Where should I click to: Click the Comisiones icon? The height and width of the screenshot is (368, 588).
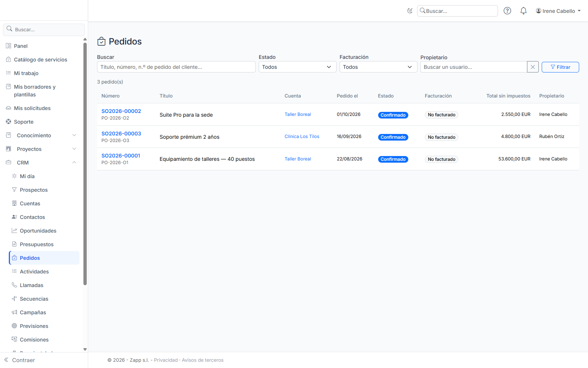click(x=14, y=340)
